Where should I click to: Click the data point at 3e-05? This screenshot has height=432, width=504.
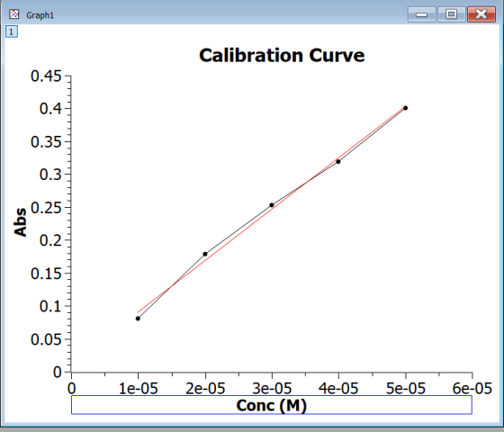272,205
